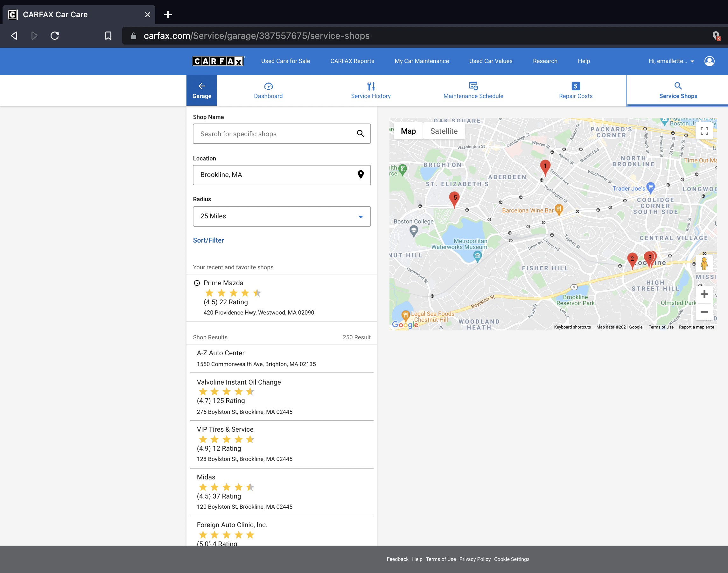The height and width of the screenshot is (573, 728).
Task: Click the browser back arrow
Action: [x=14, y=36]
